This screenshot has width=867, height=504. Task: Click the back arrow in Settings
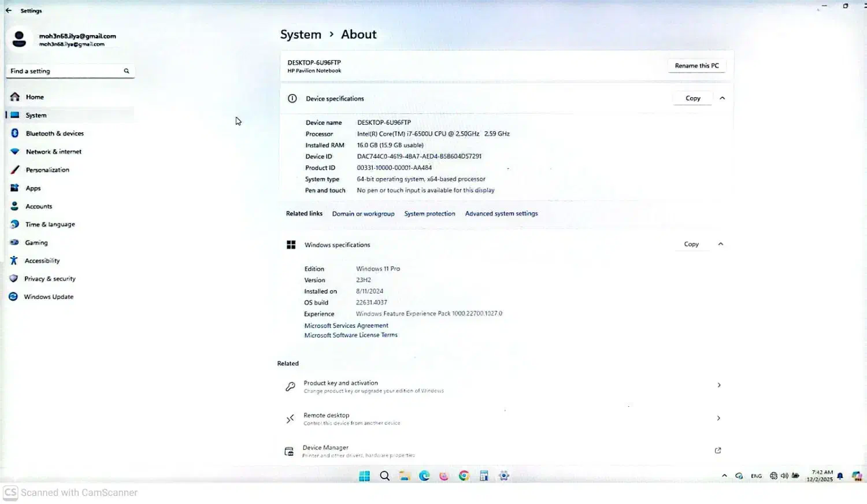pos(9,10)
